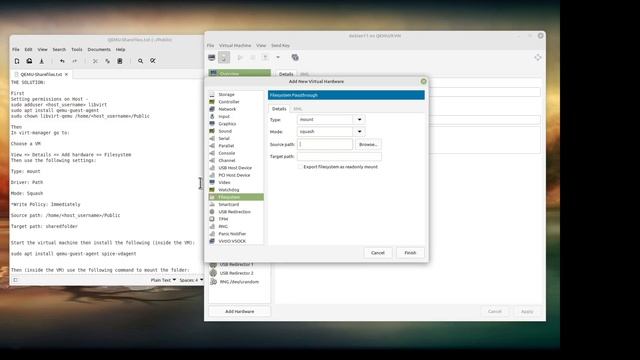Screen dimensions: 640x360
Task: Open Search menu in text editor
Action: tap(59, 49)
